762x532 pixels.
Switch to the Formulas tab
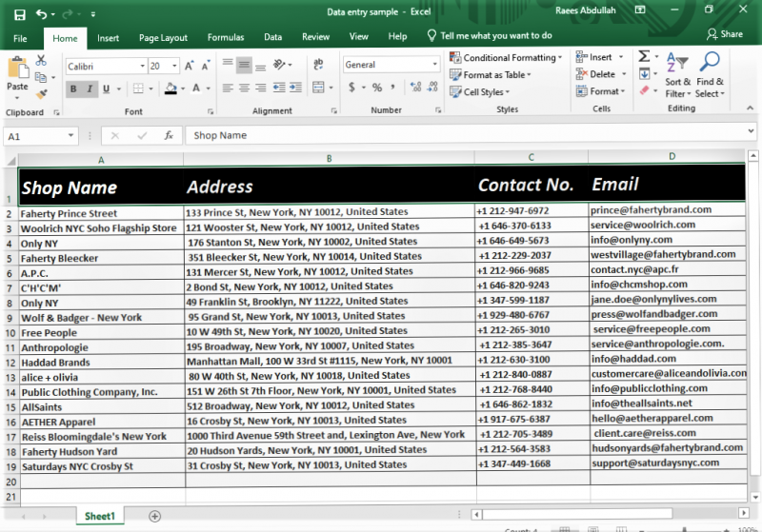coord(226,37)
